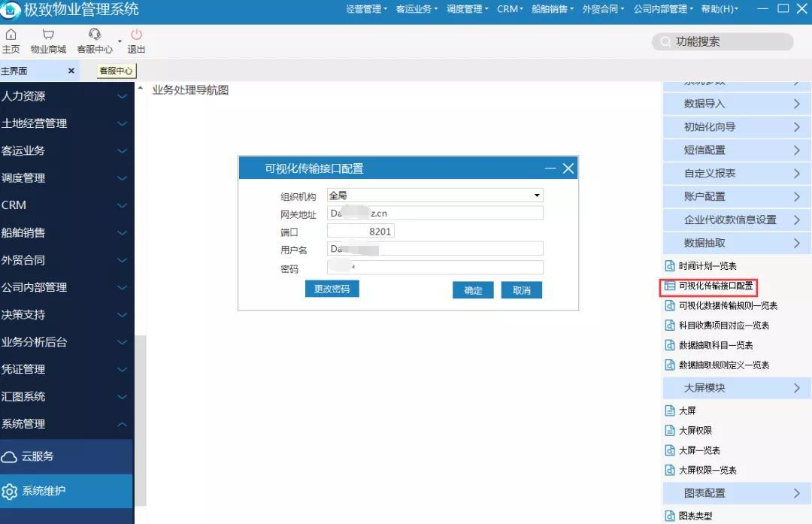Open 账户配置 panel group
The image size is (812, 524).
736,197
